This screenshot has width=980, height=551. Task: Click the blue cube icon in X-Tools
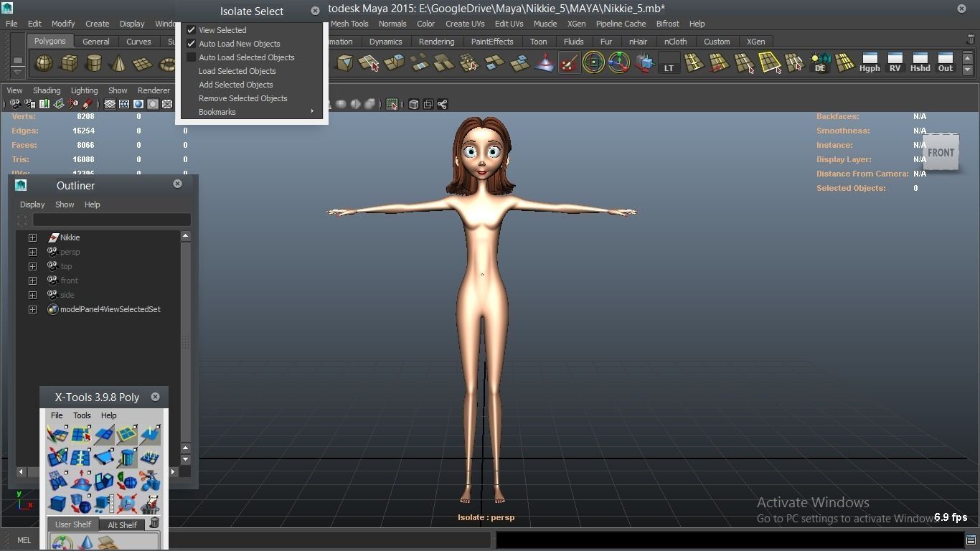pyautogui.click(x=57, y=503)
